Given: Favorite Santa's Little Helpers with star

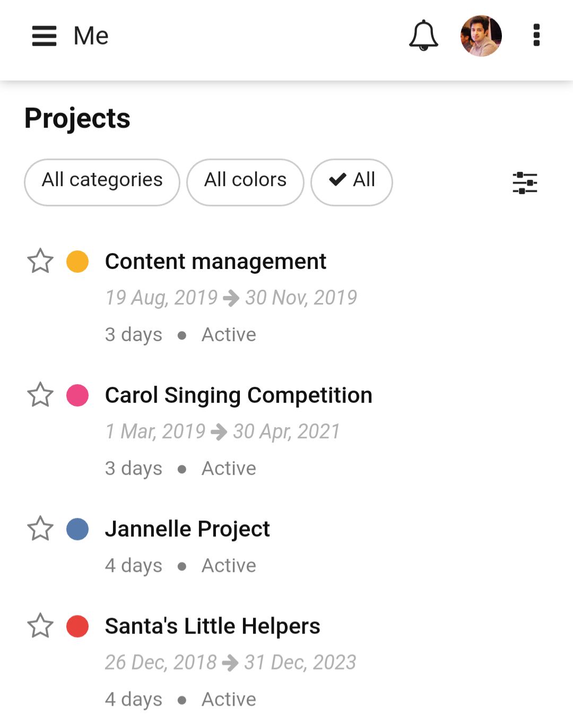Looking at the screenshot, I should coord(40,626).
